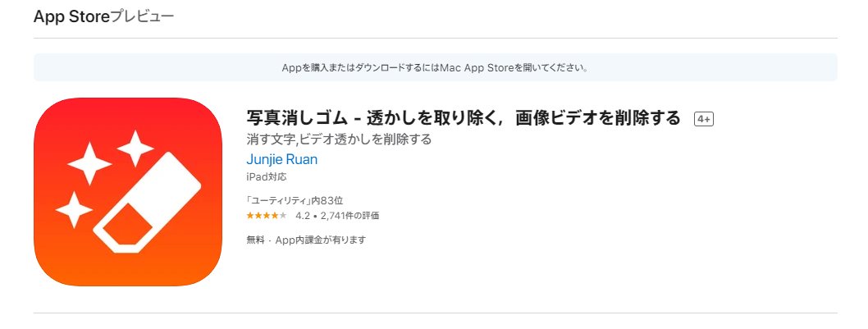Image resolution: width=868 pixels, height=329 pixels.
Task: Click the top-left sparkle on the app icon
Action: (x=89, y=162)
